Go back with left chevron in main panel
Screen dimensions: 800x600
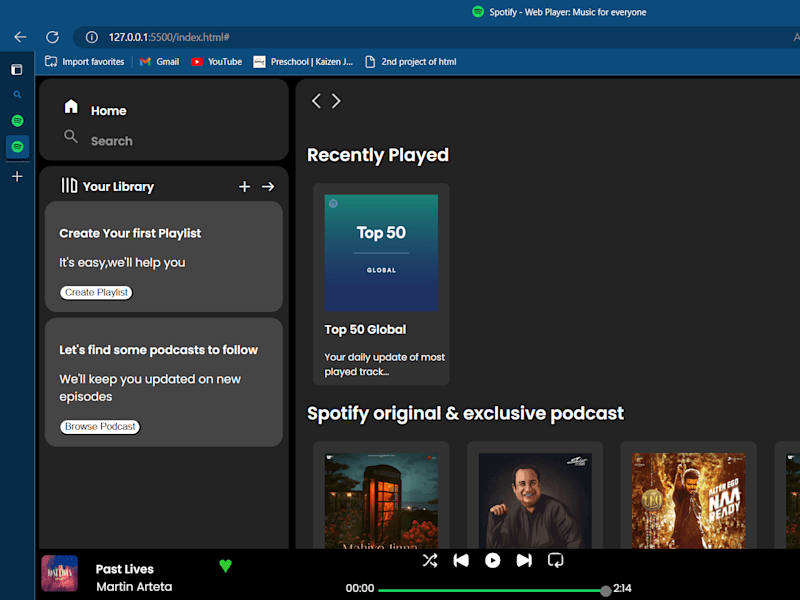coord(316,101)
